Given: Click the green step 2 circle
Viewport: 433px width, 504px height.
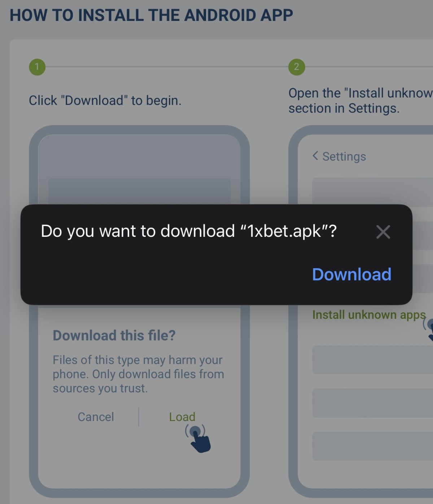Looking at the screenshot, I should click(297, 67).
